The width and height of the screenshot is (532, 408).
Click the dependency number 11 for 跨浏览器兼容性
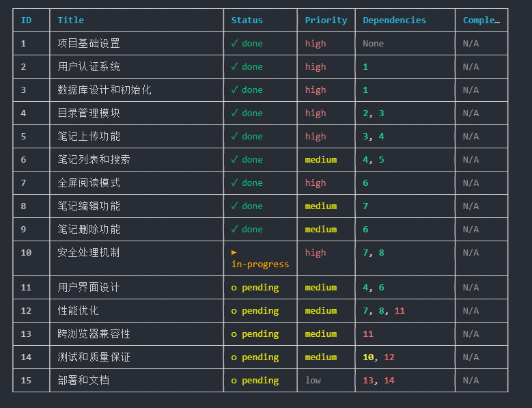pos(368,334)
